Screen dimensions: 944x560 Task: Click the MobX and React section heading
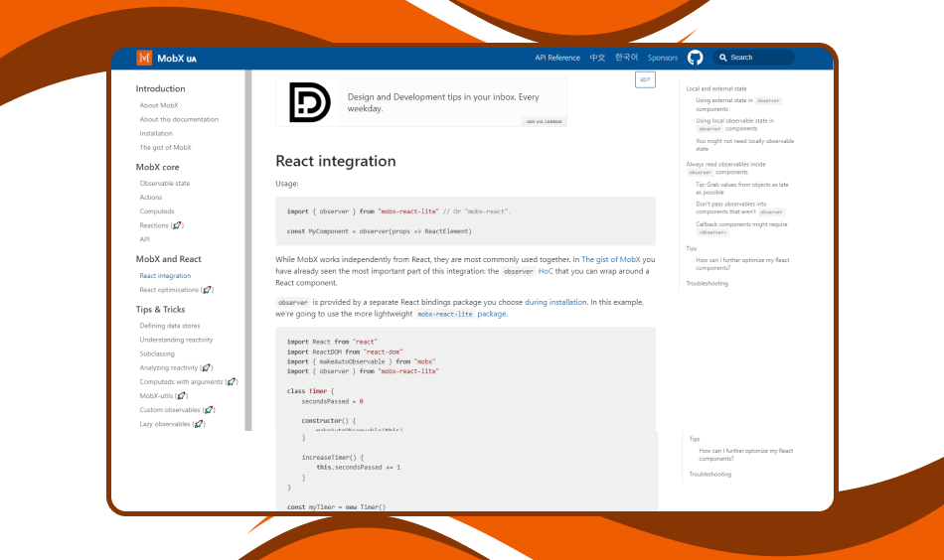coord(168,259)
